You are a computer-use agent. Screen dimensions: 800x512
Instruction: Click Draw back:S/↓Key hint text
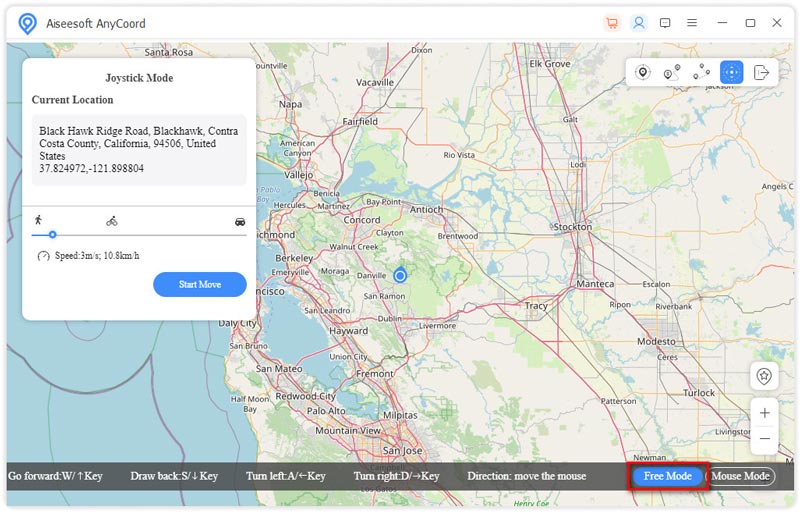pyautogui.click(x=174, y=476)
